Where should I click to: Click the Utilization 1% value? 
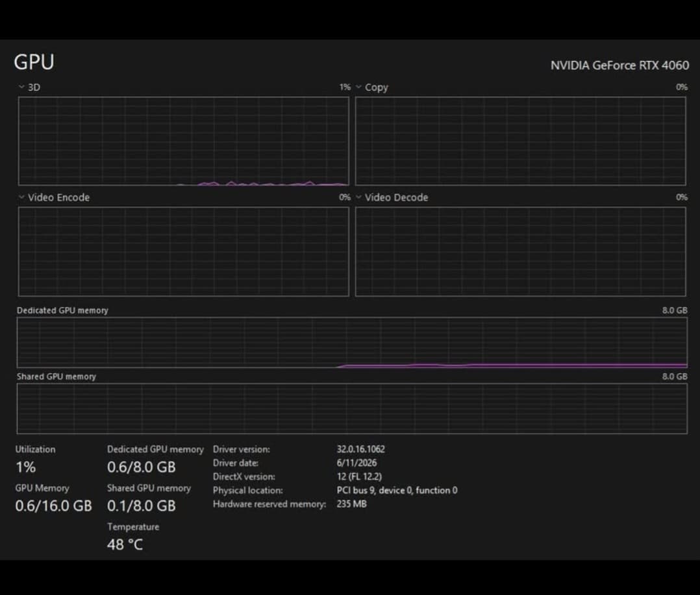[25, 467]
